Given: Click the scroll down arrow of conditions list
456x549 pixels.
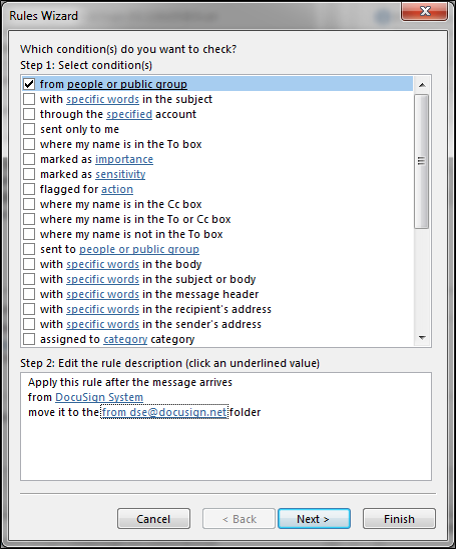Looking at the screenshot, I should pyautogui.click(x=422, y=338).
